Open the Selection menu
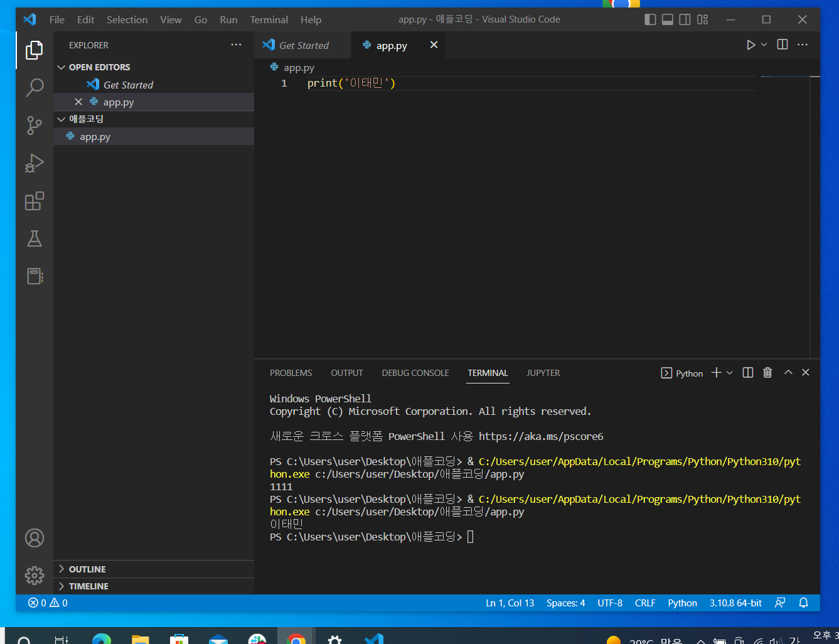 127,19
